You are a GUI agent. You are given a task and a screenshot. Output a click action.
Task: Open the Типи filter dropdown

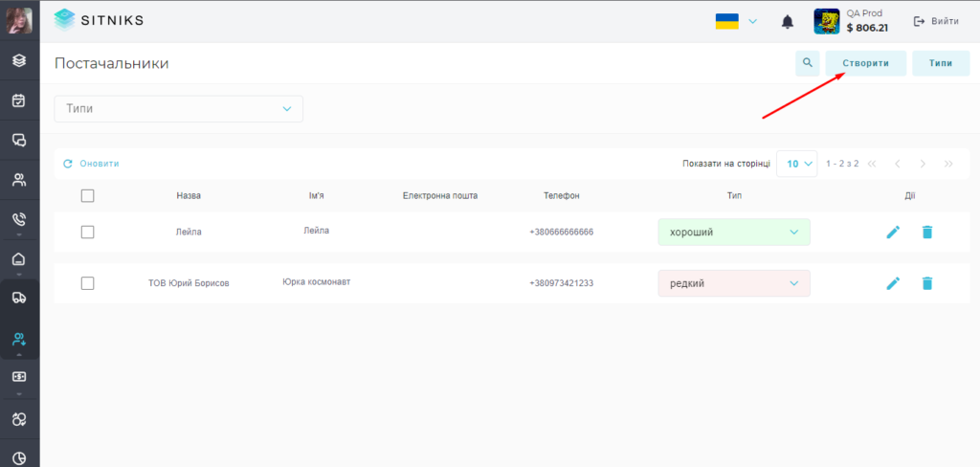179,109
